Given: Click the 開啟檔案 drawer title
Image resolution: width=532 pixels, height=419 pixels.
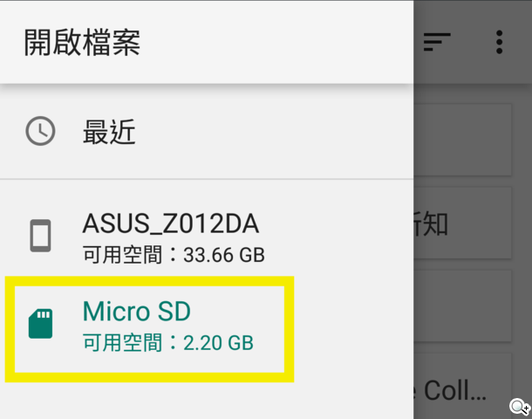Looking at the screenshot, I should click(x=82, y=42).
